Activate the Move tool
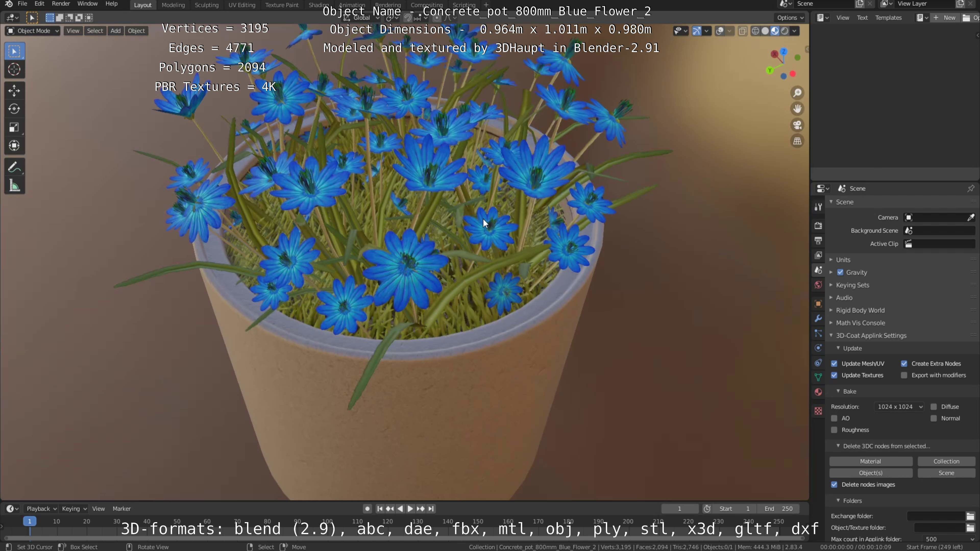This screenshot has width=980, height=551. click(15, 91)
